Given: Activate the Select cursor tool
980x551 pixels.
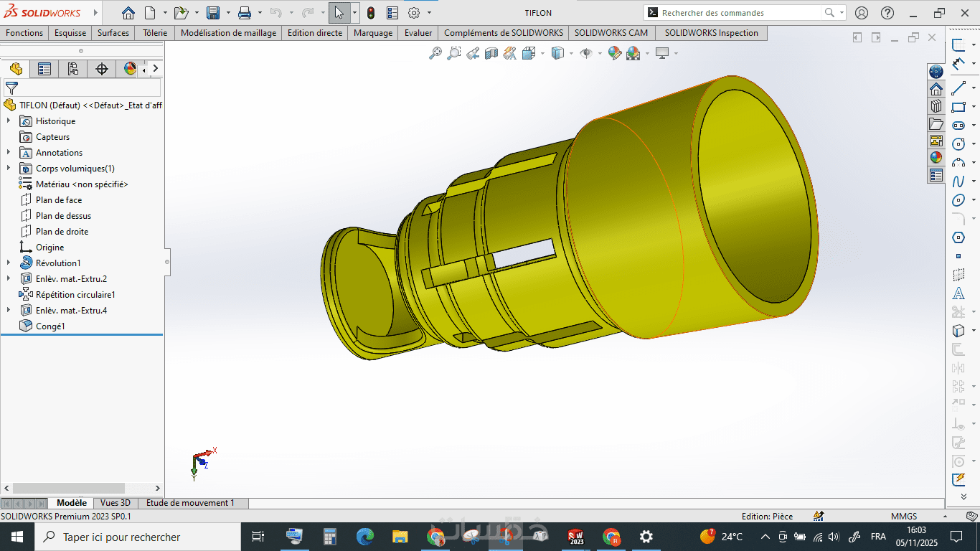Looking at the screenshot, I should [x=339, y=13].
